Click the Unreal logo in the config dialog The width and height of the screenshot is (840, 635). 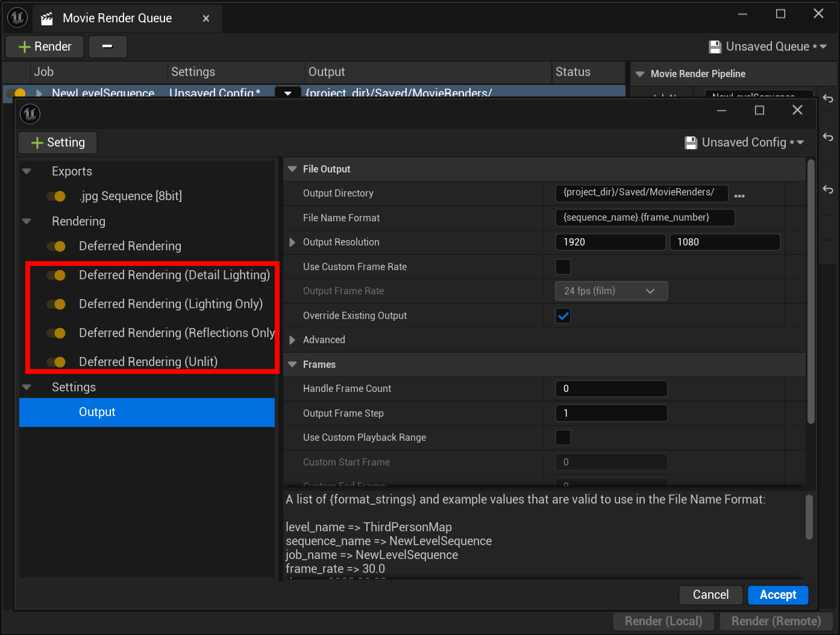(30, 113)
